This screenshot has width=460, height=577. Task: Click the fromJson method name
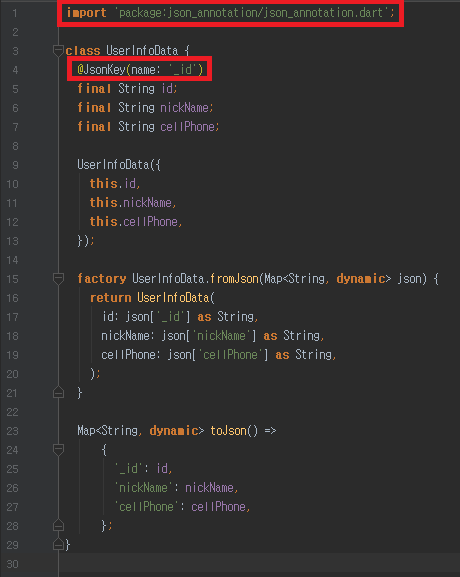point(234,279)
